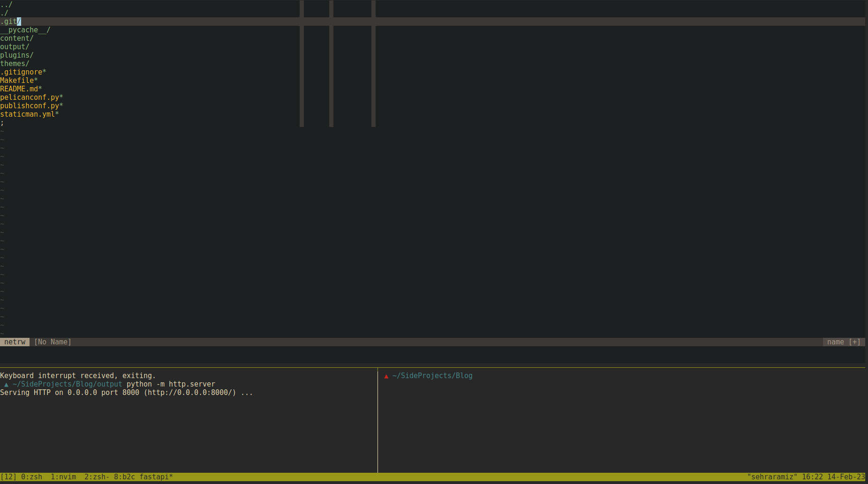Go to parent directory ../
The image size is (868, 484).
click(6, 5)
